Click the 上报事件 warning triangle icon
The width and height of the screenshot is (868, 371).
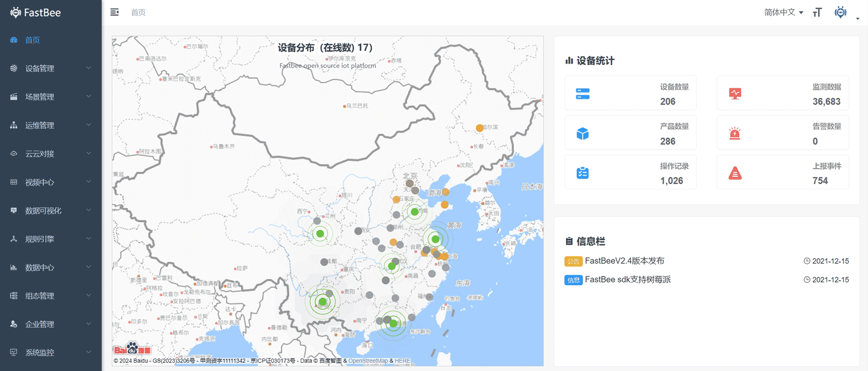pyautogui.click(x=735, y=173)
